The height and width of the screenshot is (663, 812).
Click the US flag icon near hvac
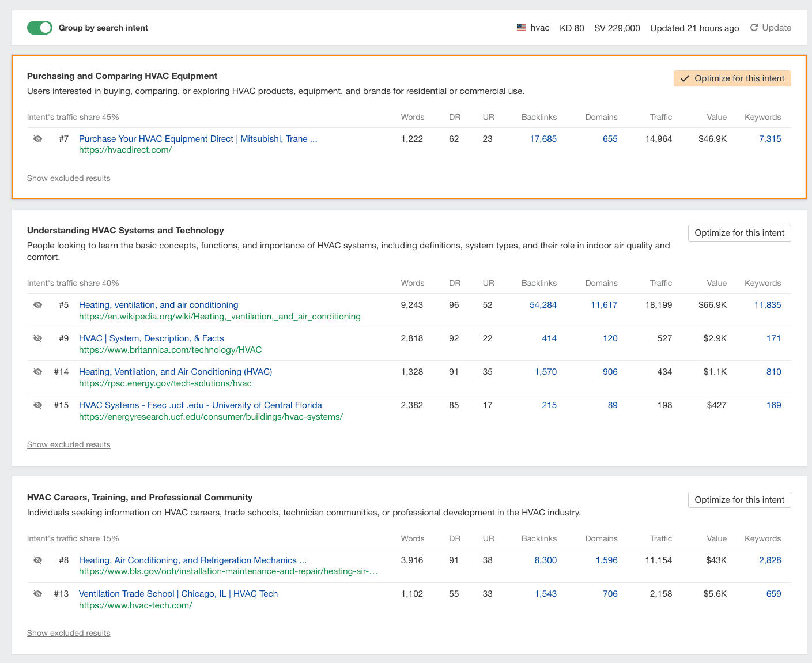pos(521,28)
